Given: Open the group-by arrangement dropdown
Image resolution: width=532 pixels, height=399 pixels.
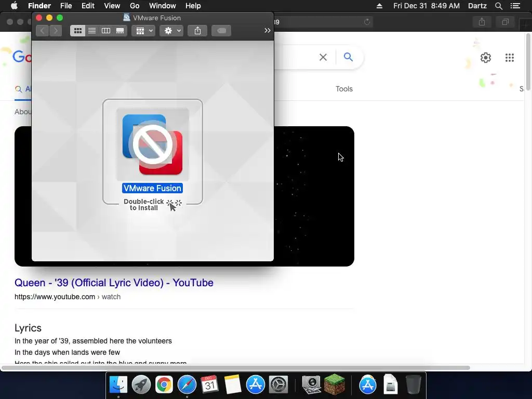Looking at the screenshot, I should tap(143, 31).
